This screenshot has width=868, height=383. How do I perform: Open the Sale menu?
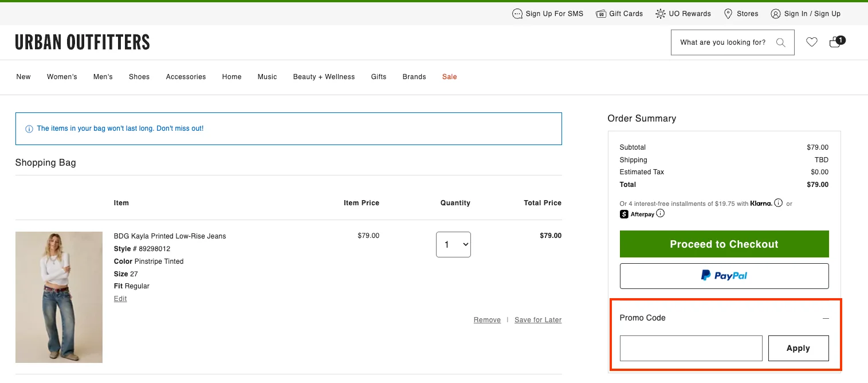(450, 77)
